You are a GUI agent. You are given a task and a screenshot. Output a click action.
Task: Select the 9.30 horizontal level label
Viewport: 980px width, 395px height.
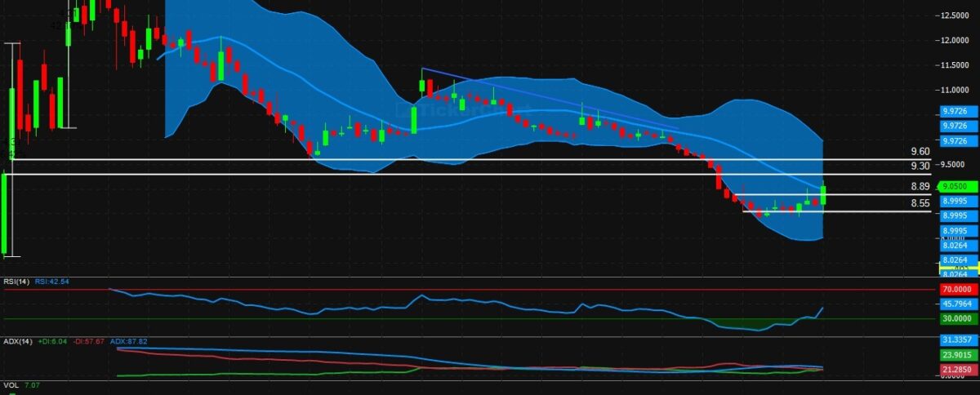(920, 166)
